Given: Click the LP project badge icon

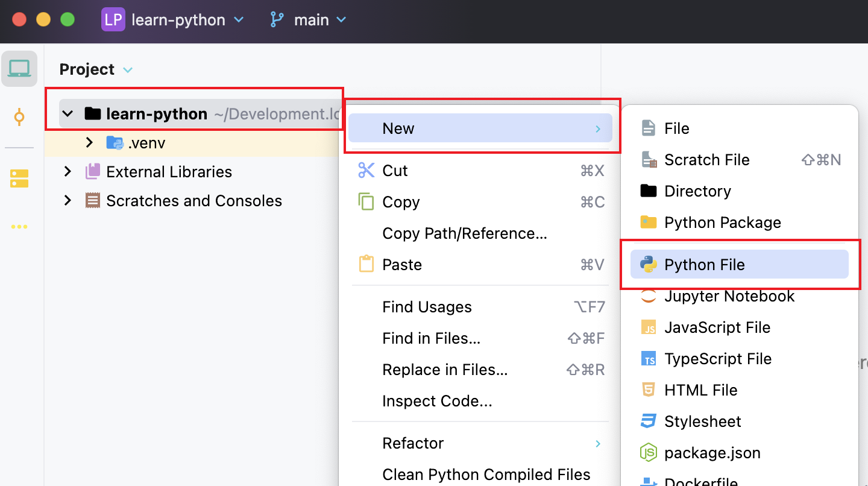Looking at the screenshot, I should point(113,19).
